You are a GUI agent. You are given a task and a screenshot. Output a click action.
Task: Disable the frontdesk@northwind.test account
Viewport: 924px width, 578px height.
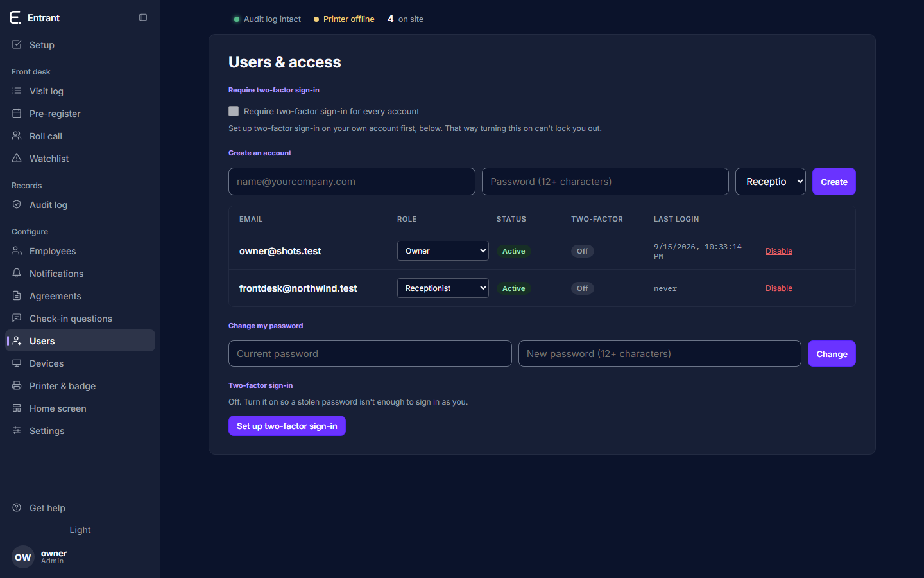(x=779, y=288)
